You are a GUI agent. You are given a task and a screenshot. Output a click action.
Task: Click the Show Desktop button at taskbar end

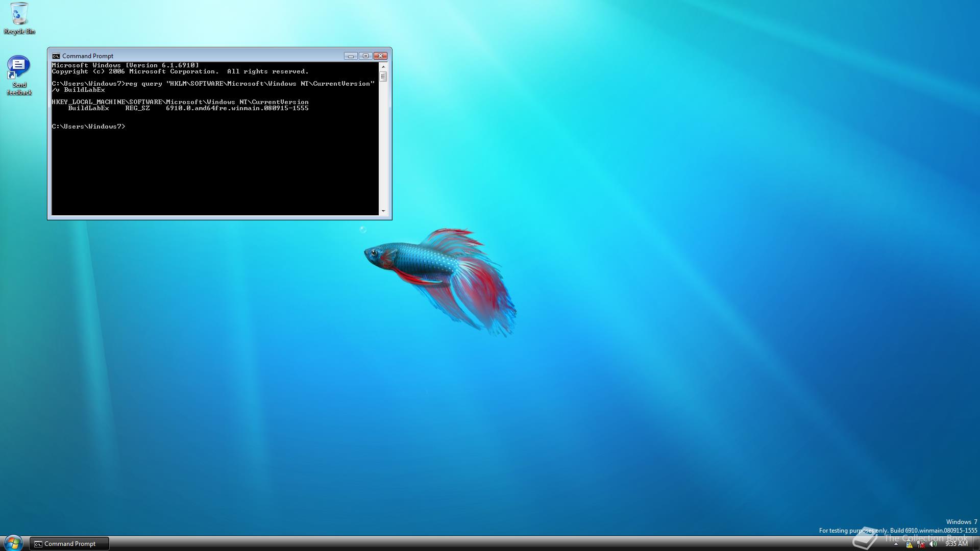point(976,544)
